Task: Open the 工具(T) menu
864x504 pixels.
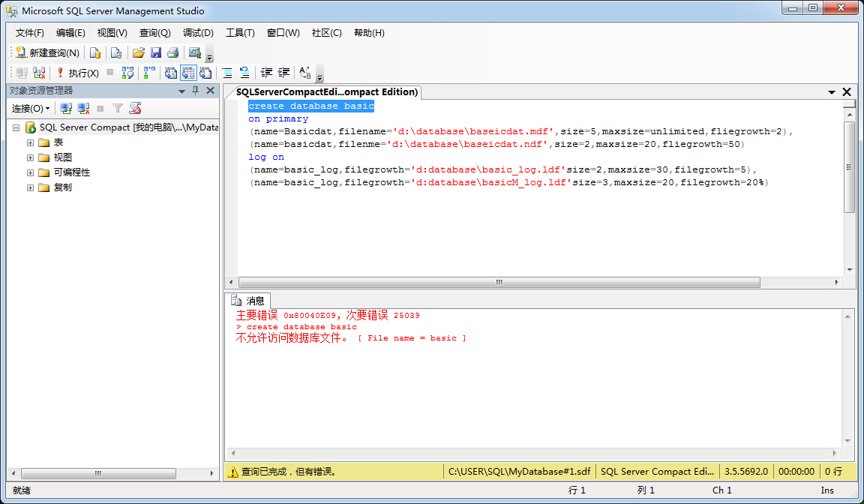Action: click(240, 32)
